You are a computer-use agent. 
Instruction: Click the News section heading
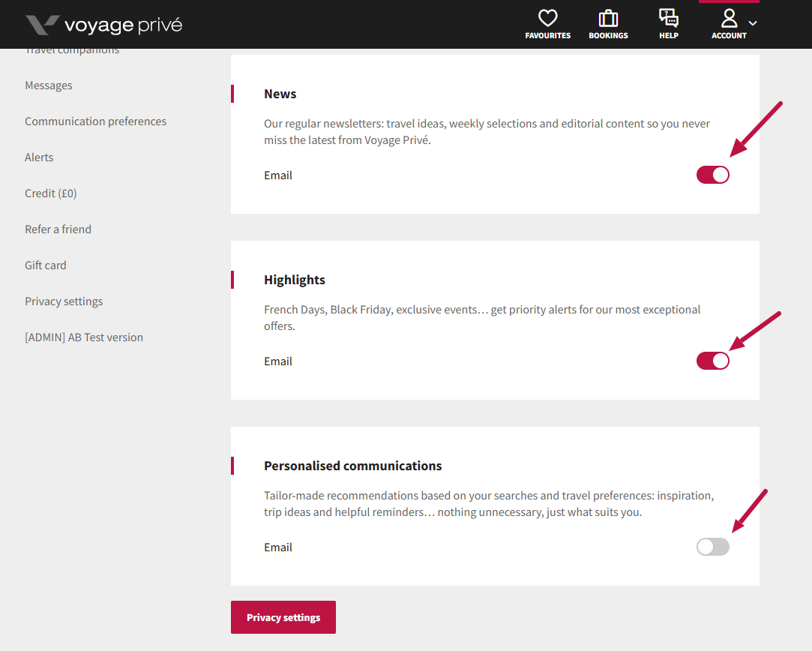(x=280, y=94)
